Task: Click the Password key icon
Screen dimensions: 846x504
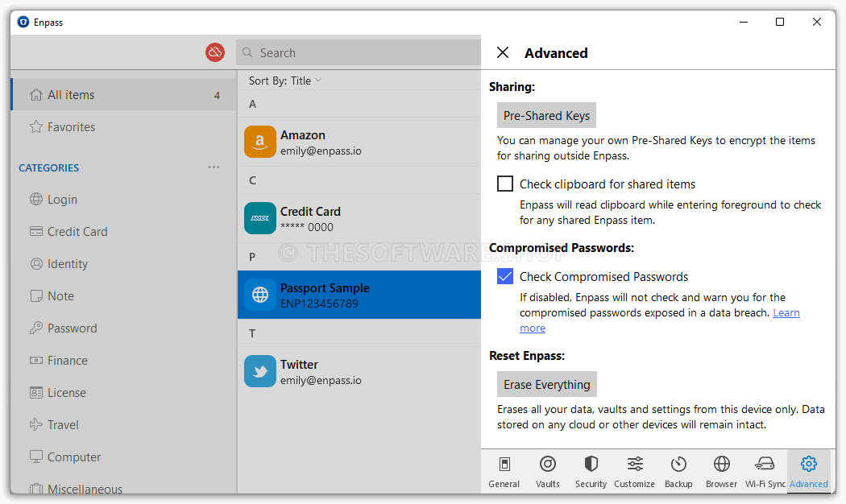Action: pos(36,328)
